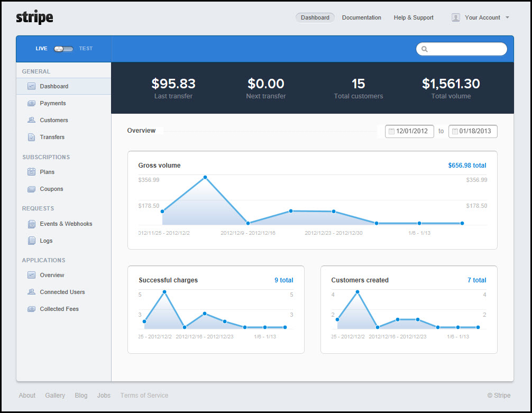
Task: Click the Blog footer link
Action: click(81, 396)
